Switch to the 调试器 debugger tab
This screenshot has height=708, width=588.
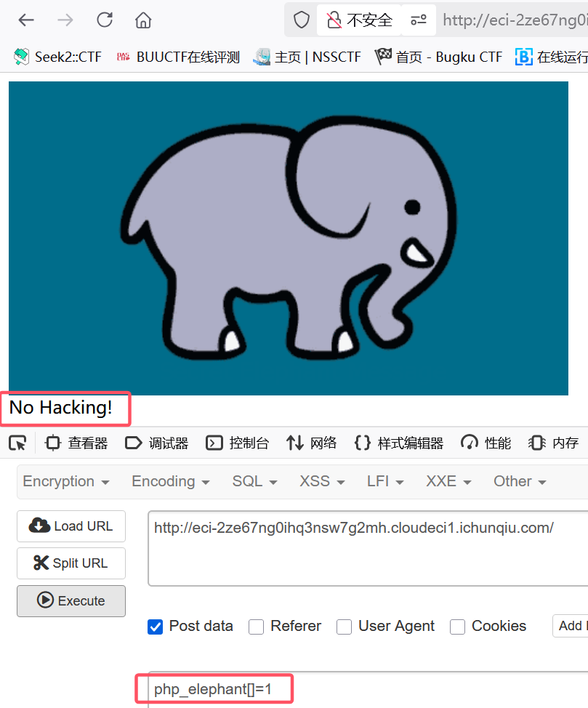(x=157, y=443)
